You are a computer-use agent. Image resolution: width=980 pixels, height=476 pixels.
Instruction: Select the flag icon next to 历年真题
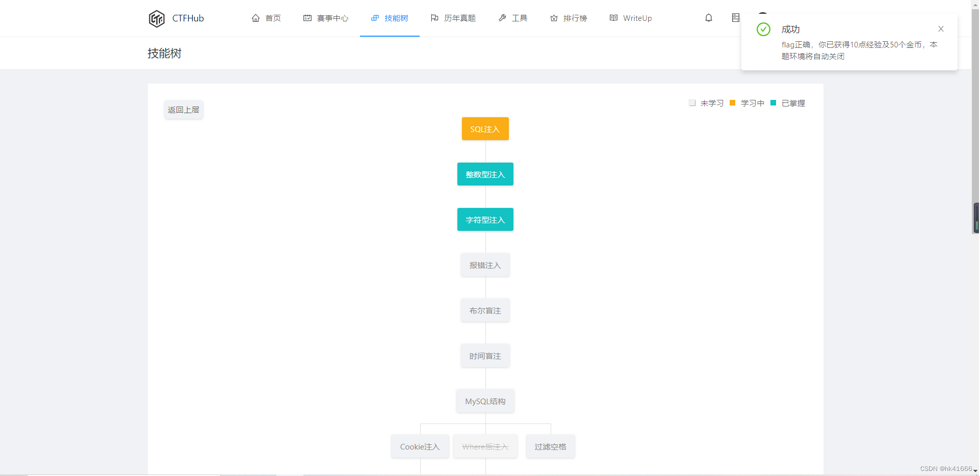(x=434, y=17)
